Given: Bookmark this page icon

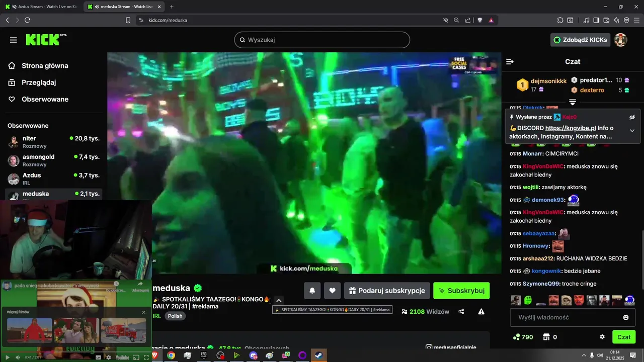Looking at the screenshot, I should (128, 20).
